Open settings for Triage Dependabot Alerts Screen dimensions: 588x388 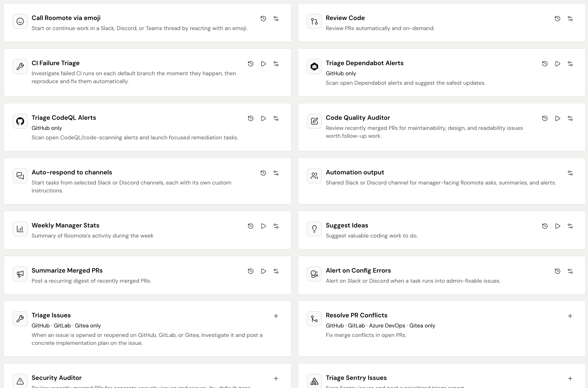pos(570,64)
